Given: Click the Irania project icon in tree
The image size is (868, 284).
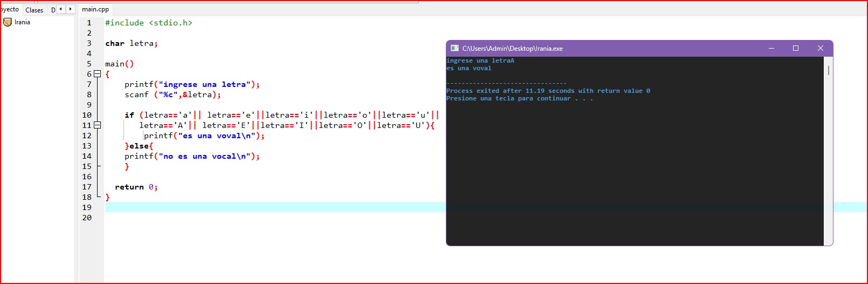Looking at the screenshot, I should click(x=8, y=22).
